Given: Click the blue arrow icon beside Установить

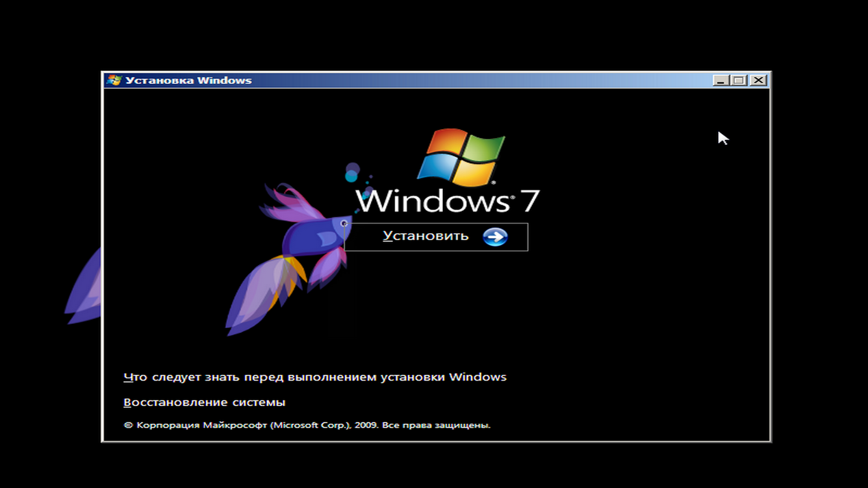Looking at the screenshot, I should (495, 237).
